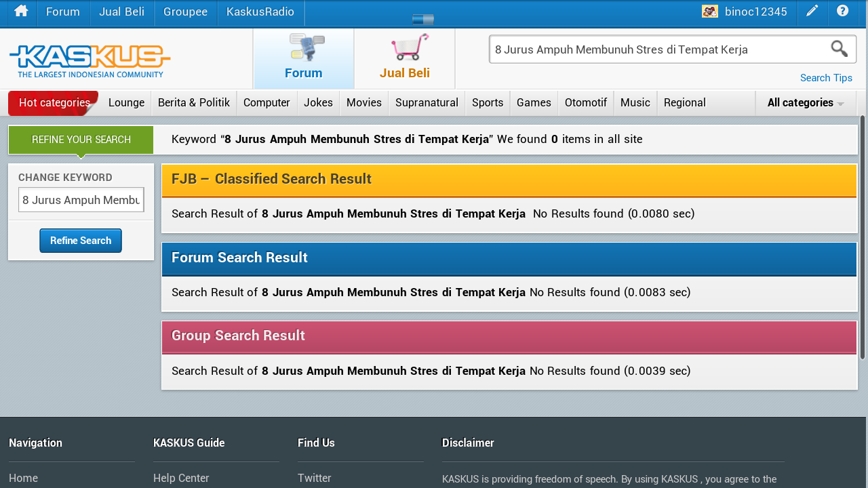Open the Hot categories tab
The height and width of the screenshot is (488, 868).
[54, 103]
